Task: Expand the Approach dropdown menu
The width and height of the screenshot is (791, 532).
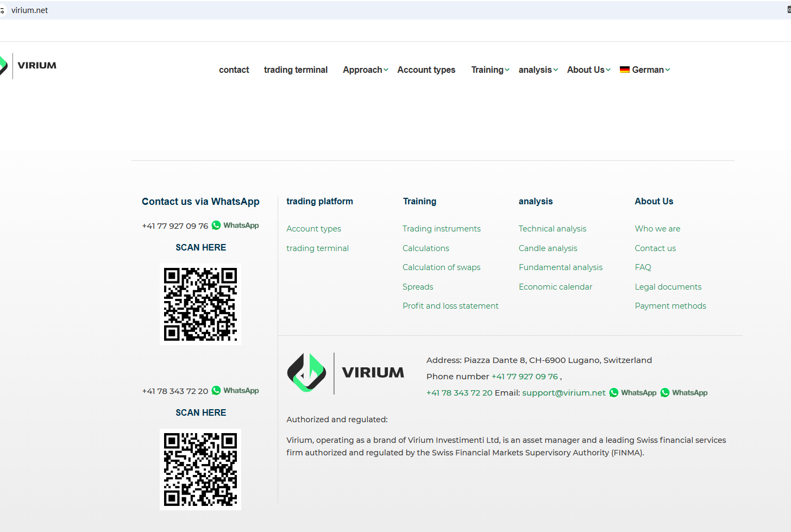Action: pos(366,70)
